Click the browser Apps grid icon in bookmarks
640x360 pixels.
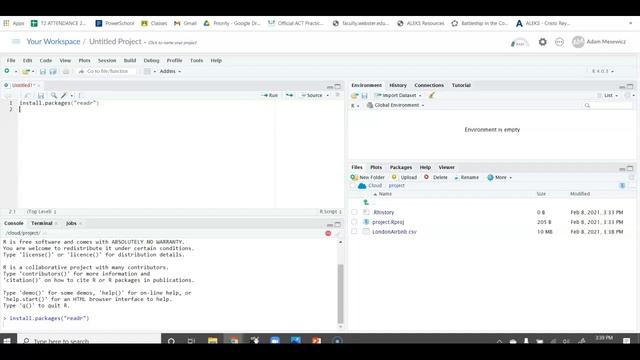[6, 23]
